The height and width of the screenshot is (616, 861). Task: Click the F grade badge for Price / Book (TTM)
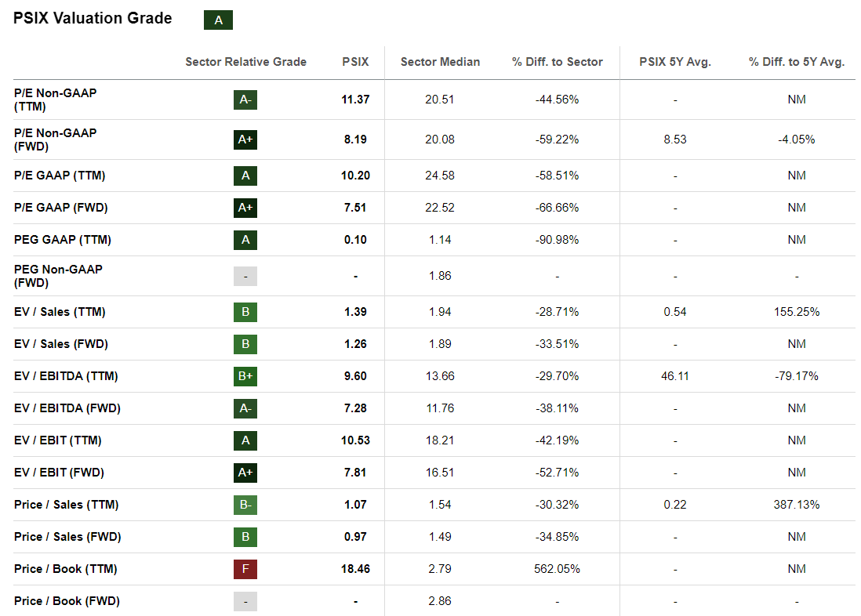click(x=245, y=569)
